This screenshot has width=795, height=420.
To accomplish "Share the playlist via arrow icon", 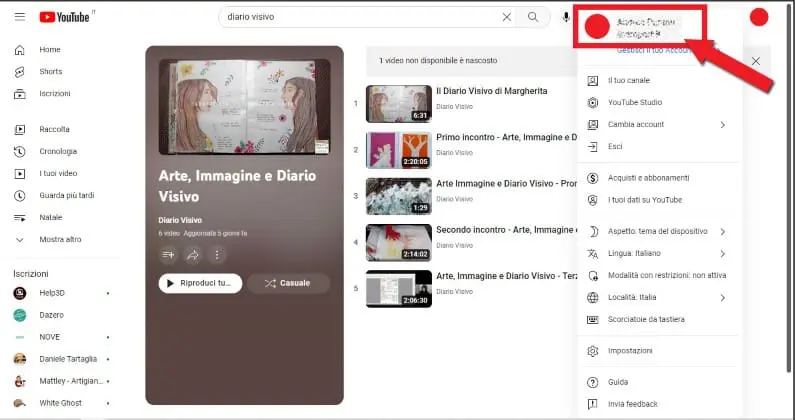I will (193, 255).
